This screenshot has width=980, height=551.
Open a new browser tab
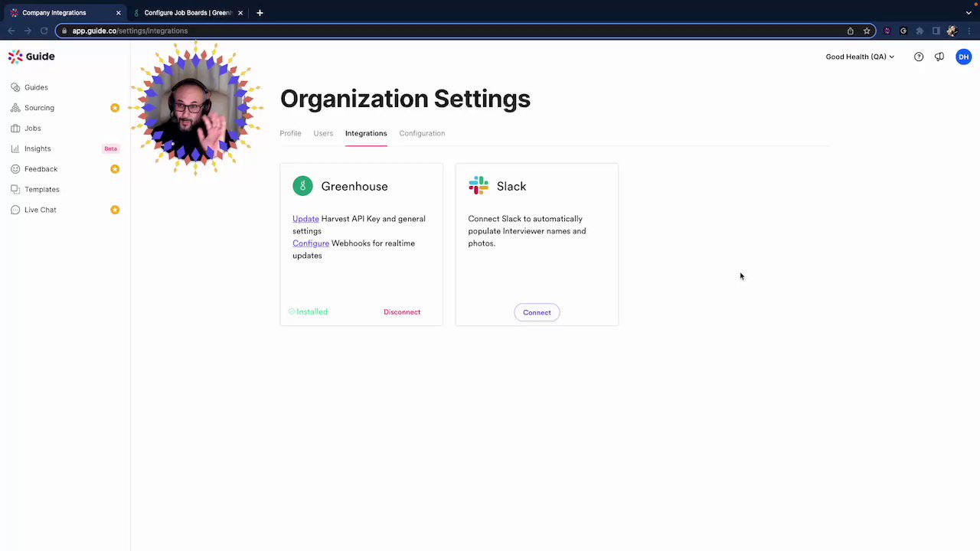tap(260, 13)
